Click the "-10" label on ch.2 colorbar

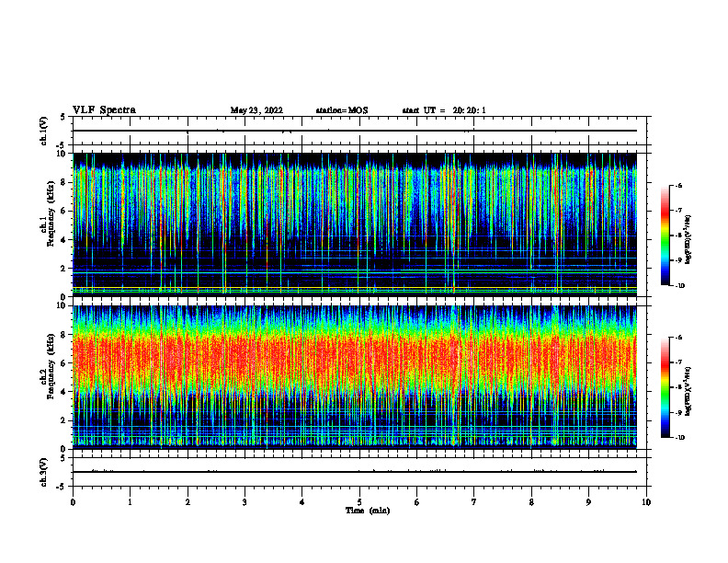tap(679, 437)
